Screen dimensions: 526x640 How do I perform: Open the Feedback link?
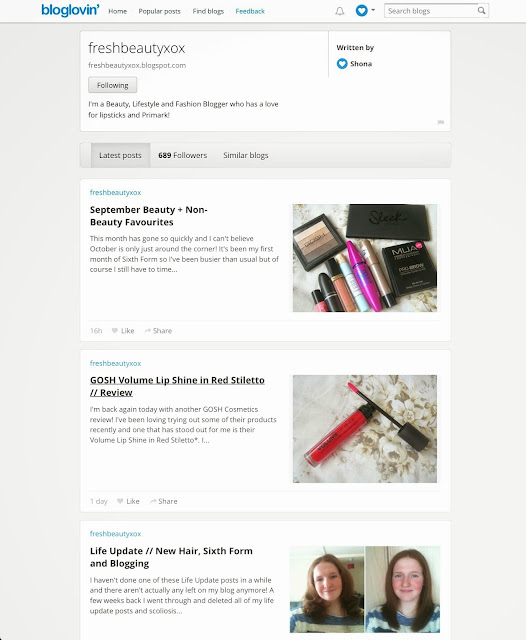tap(250, 11)
